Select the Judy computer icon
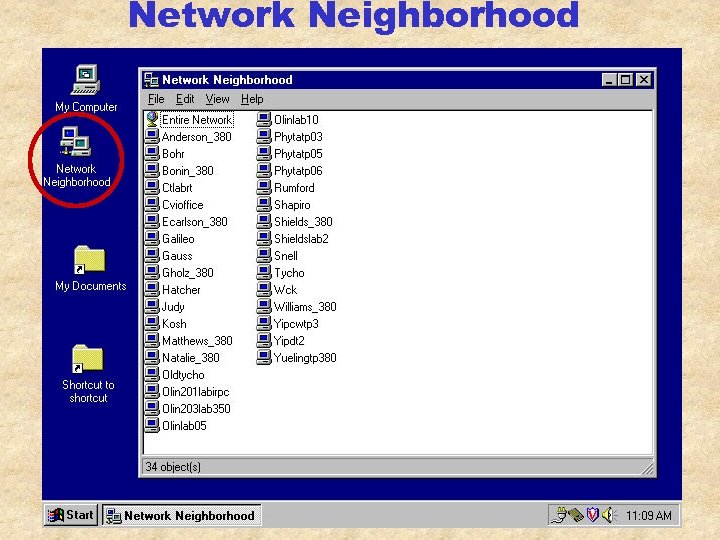 click(152, 306)
